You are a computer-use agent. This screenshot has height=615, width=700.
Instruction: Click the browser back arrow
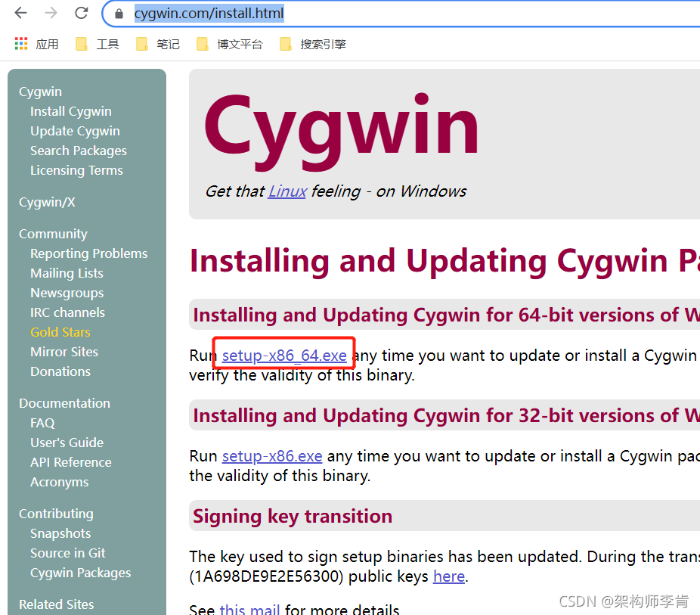click(20, 13)
